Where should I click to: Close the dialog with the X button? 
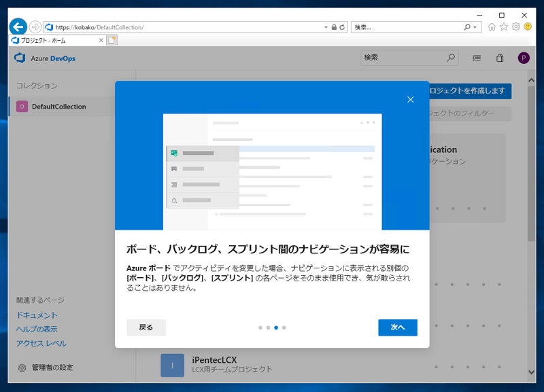411,100
